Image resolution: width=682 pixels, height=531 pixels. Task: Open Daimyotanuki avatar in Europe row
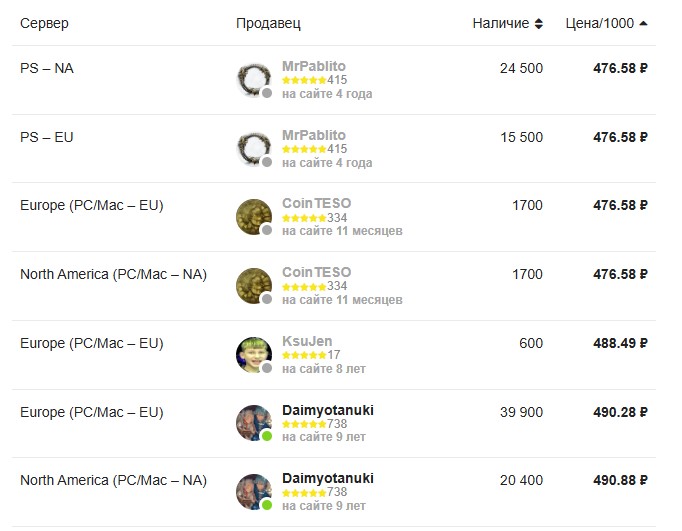click(254, 423)
